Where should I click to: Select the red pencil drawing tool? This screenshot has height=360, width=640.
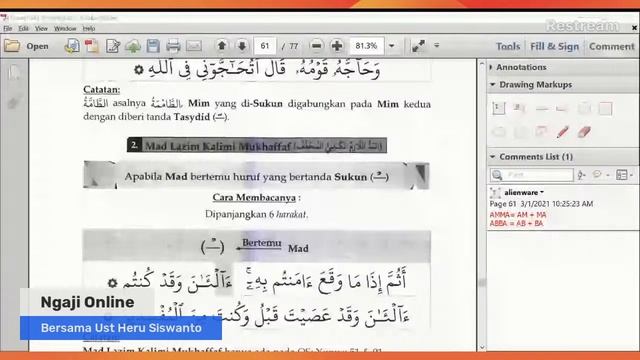(562, 132)
